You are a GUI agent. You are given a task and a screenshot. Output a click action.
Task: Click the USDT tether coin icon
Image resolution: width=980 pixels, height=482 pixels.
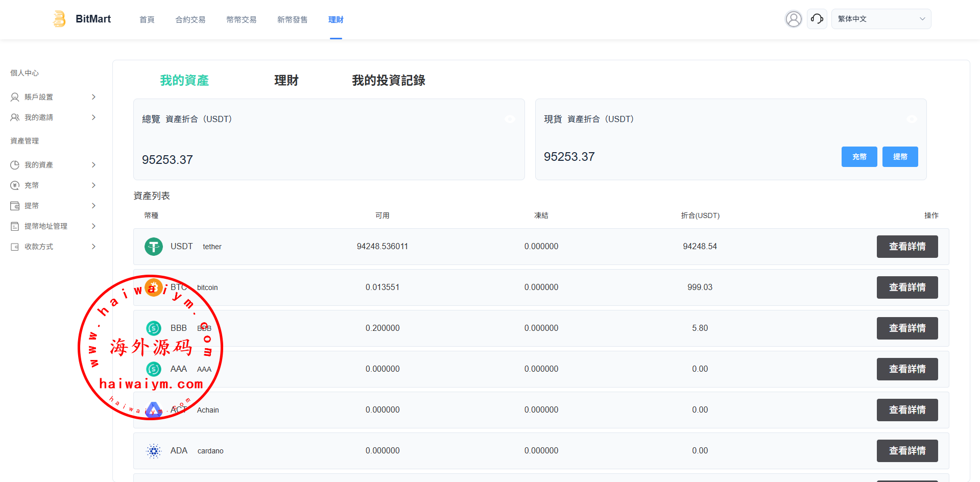click(x=153, y=247)
